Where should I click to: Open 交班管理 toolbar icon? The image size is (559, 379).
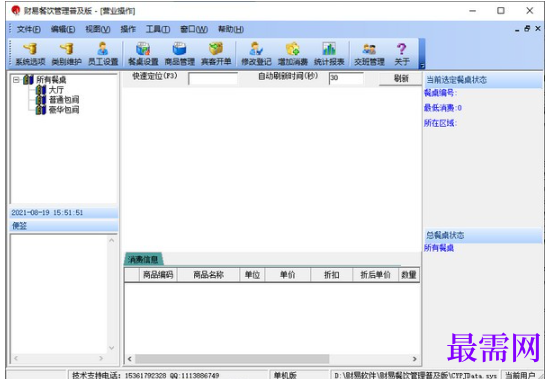pos(369,54)
